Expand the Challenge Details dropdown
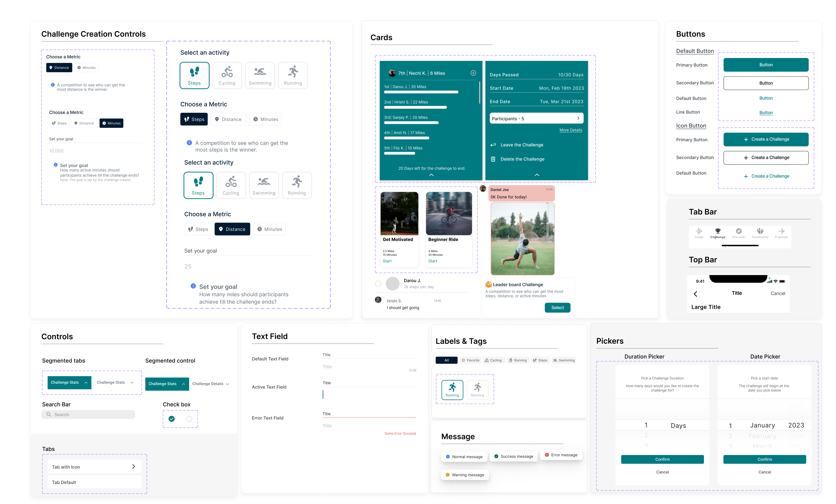 (211, 384)
